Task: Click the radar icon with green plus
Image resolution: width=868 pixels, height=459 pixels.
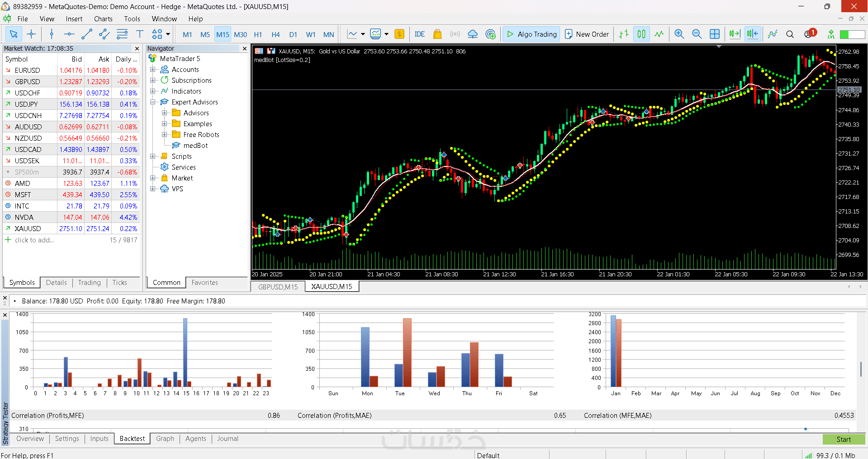Action: (x=490, y=34)
